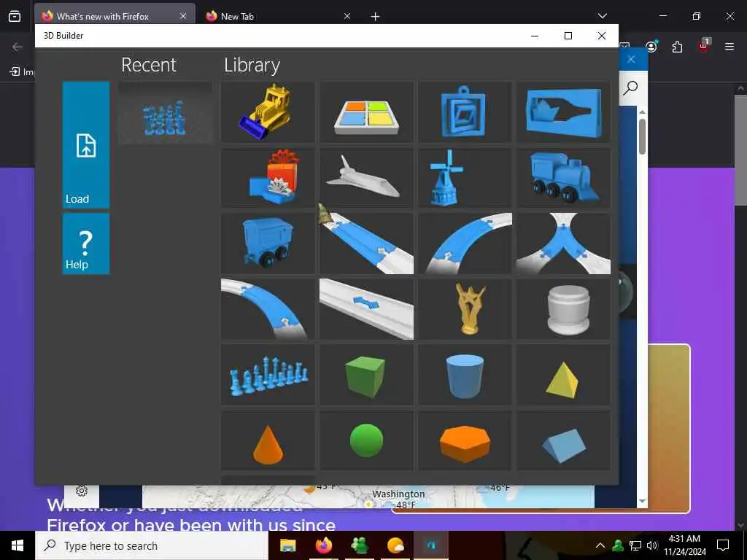Viewport: 747px width, 560px height.
Task: Select the green sphere shape
Action: pyautogui.click(x=366, y=440)
